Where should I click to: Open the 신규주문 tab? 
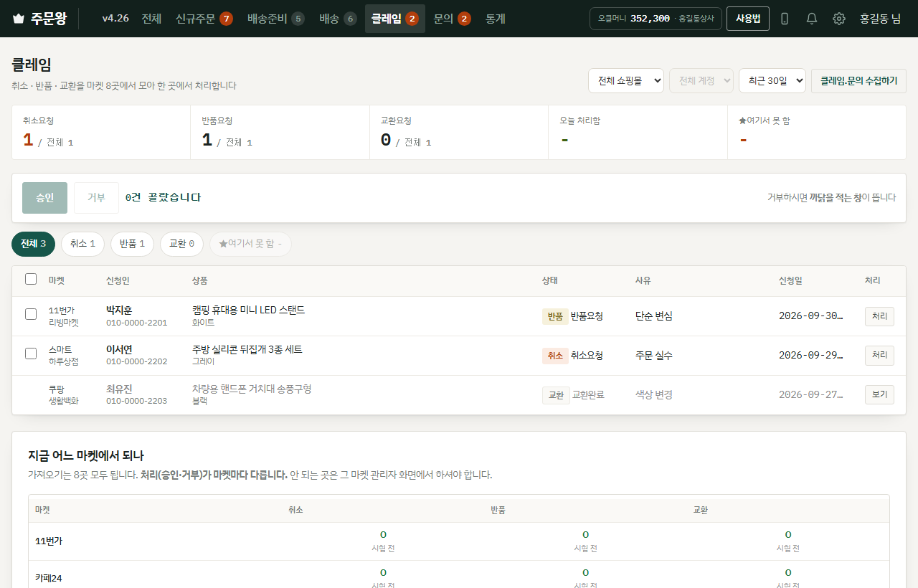pyautogui.click(x=204, y=19)
